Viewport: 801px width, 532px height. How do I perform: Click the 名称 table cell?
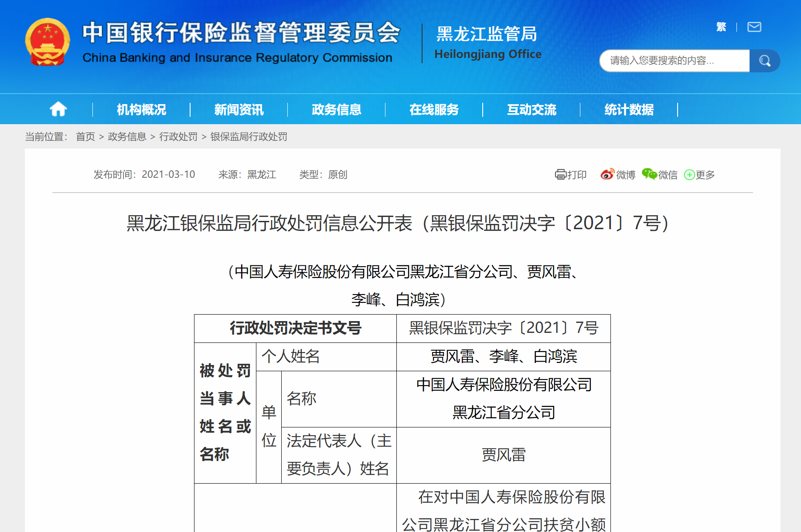(339, 399)
